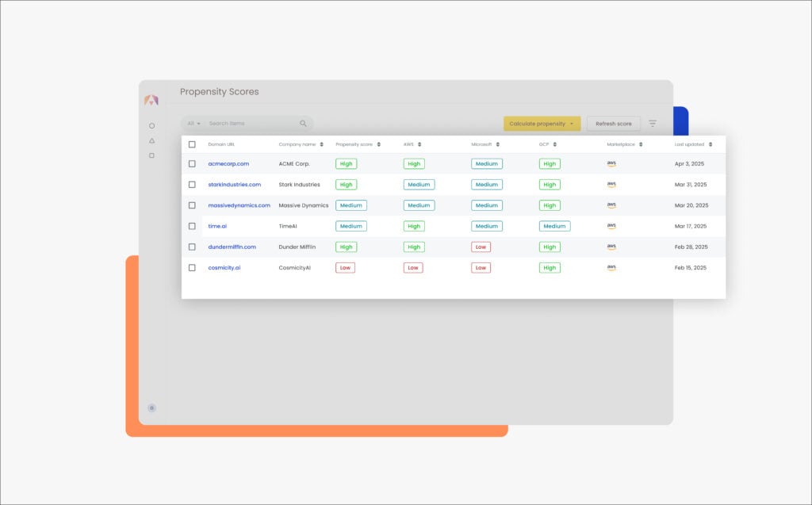This screenshot has height=505, width=812.
Task: Click the Feb 28, 2025 date cell
Action: point(691,247)
